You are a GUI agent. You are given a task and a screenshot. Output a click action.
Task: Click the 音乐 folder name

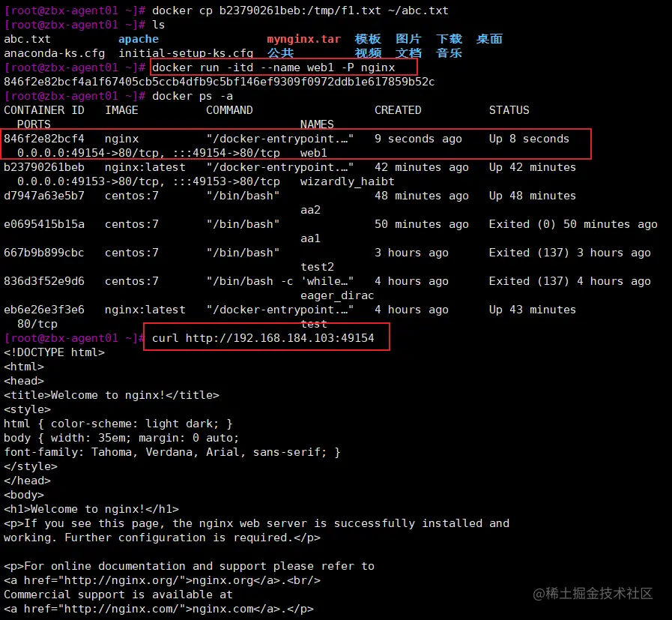449,53
